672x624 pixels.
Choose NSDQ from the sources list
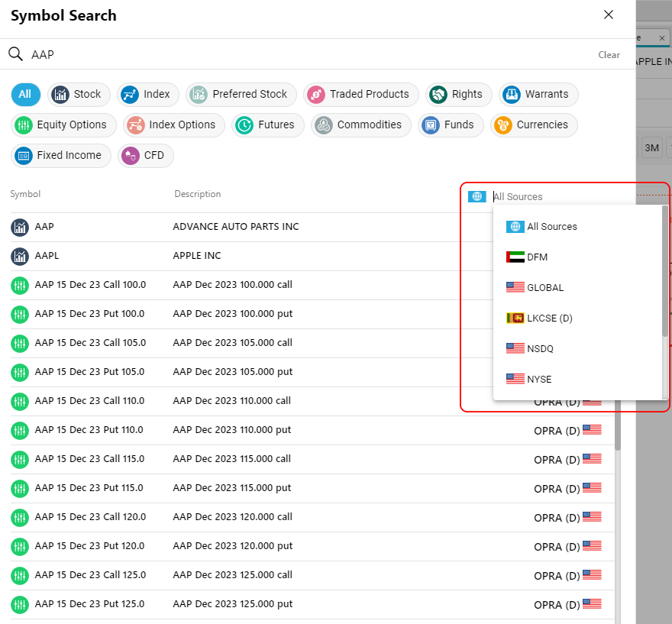[x=540, y=349]
